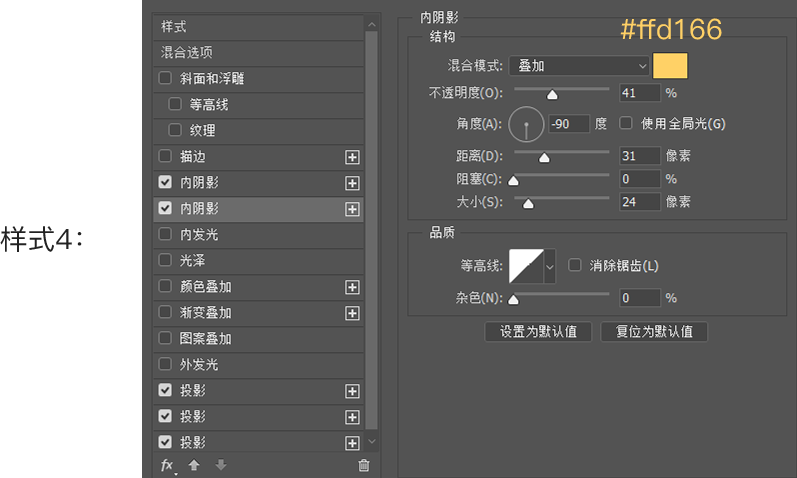This screenshot has height=478, width=797.
Task: Select the 图案叠加 row label
Action: coord(205,339)
